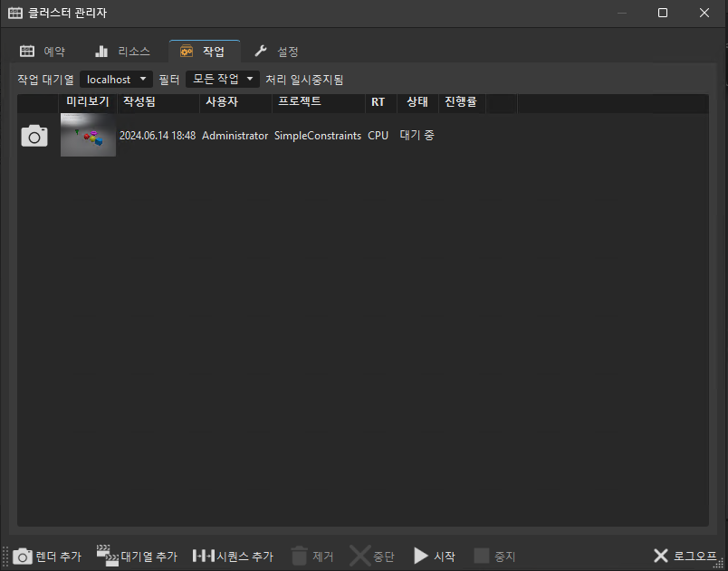The width and height of the screenshot is (728, 571).
Task: Click the 렌더 추가 camera button
Action: tap(47, 556)
